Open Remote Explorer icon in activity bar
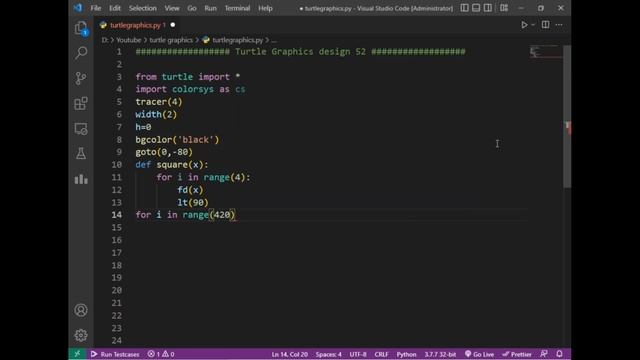This screenshot has height=360, width=640. [x=81, y=129]
